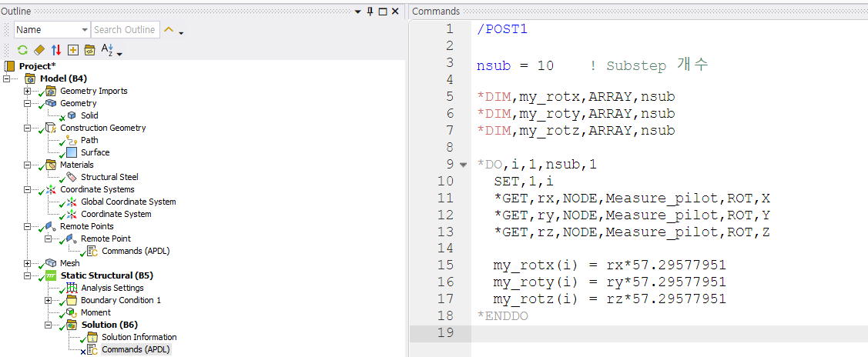The height and width of the screenshot is (357, 868).
Task: Click the Static Structural (B5) icon
Action: point(51,275)
